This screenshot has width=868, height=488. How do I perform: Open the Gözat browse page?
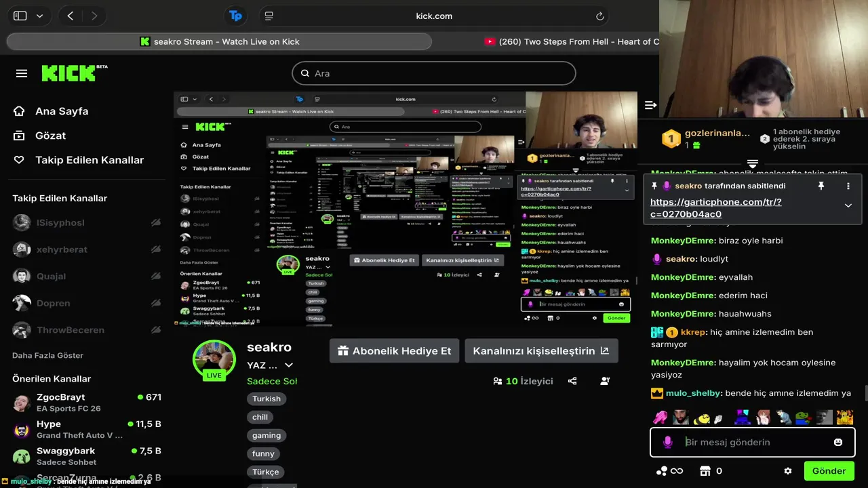[x=50, y=136]
